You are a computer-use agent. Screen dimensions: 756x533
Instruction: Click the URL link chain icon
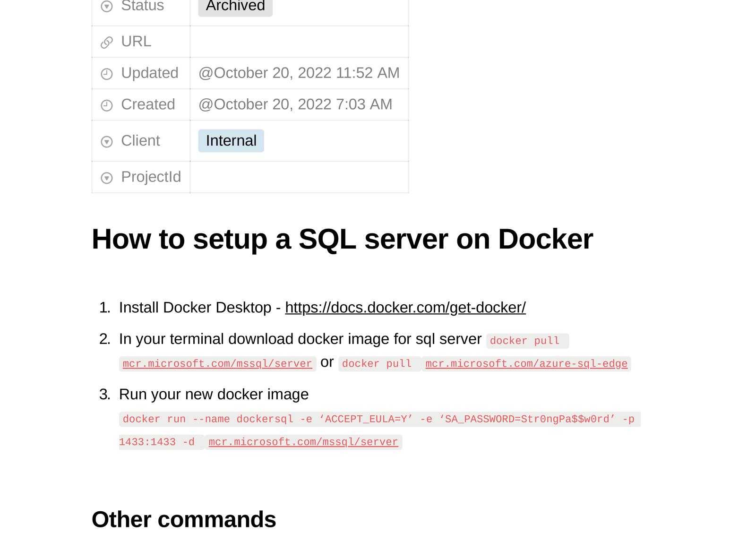[107, 43]
